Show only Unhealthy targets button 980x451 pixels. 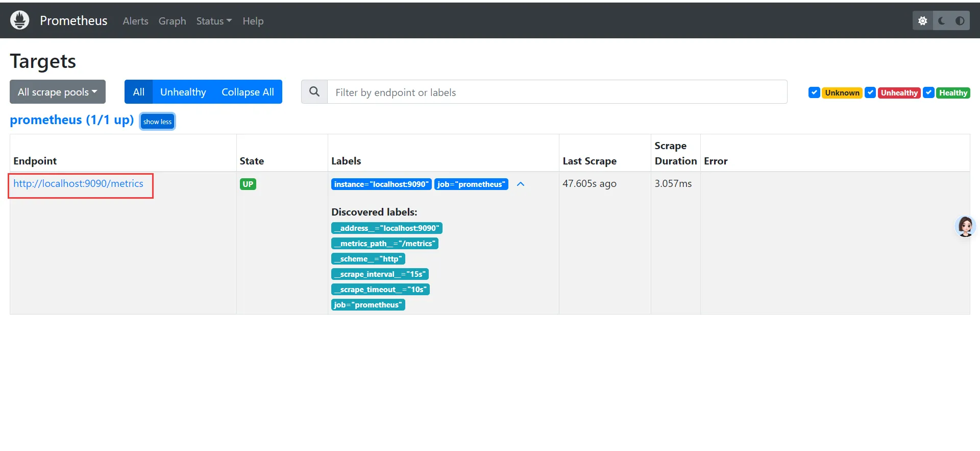(x=183, y=92)
